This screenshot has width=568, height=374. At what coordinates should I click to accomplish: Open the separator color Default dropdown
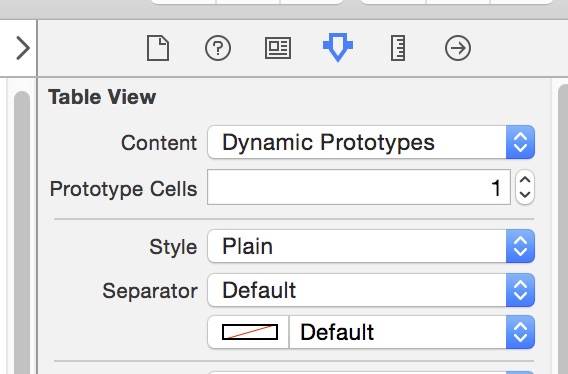click(x=412, y=332)
